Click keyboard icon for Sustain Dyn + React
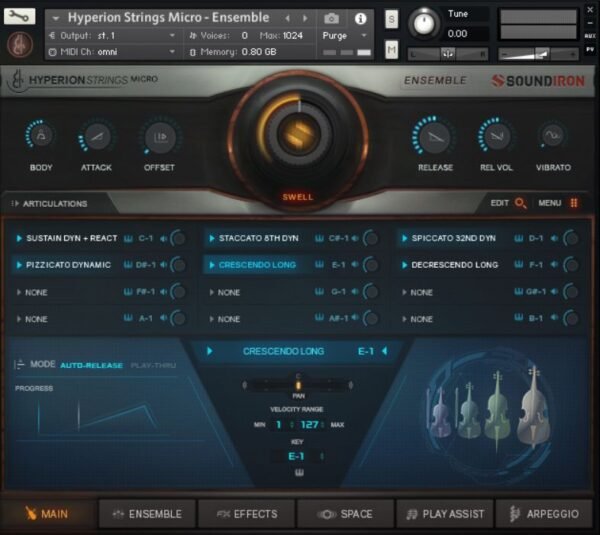 click(x=128, y=238)
